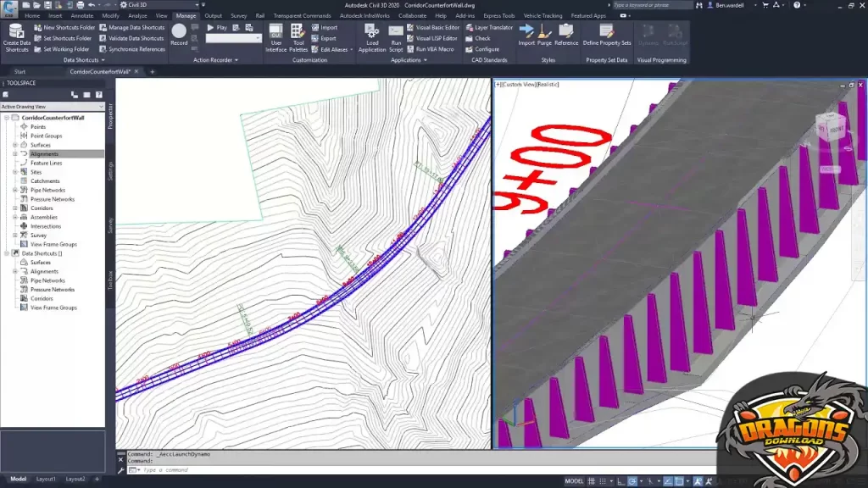Toggle ortho mode in the status bar
The height and width of the screenshot is (488, 868).
[620, 481]
